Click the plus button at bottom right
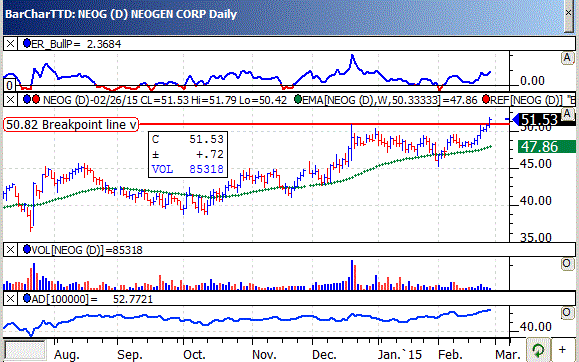 (562, 349)
